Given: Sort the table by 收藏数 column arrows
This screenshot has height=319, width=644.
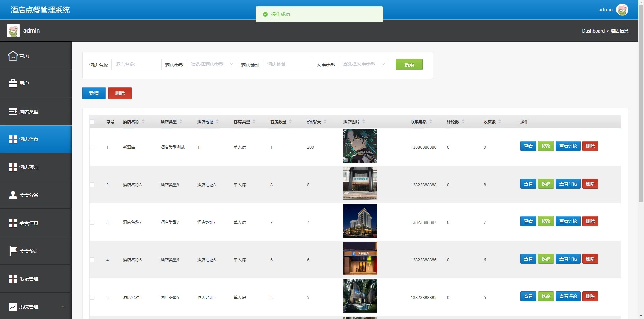Looking at the screenshot, I should [x=500, y=122].
